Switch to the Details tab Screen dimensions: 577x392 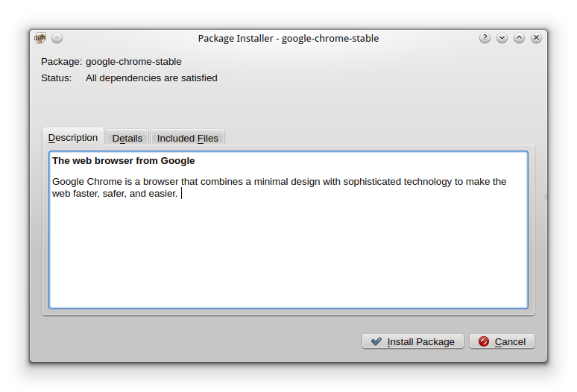point(127,138)
